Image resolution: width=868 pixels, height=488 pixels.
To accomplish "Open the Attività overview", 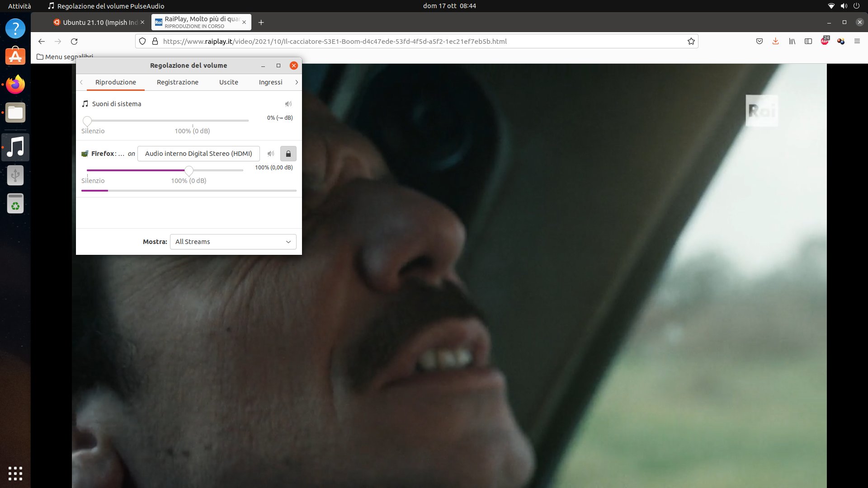I will 19,6.
